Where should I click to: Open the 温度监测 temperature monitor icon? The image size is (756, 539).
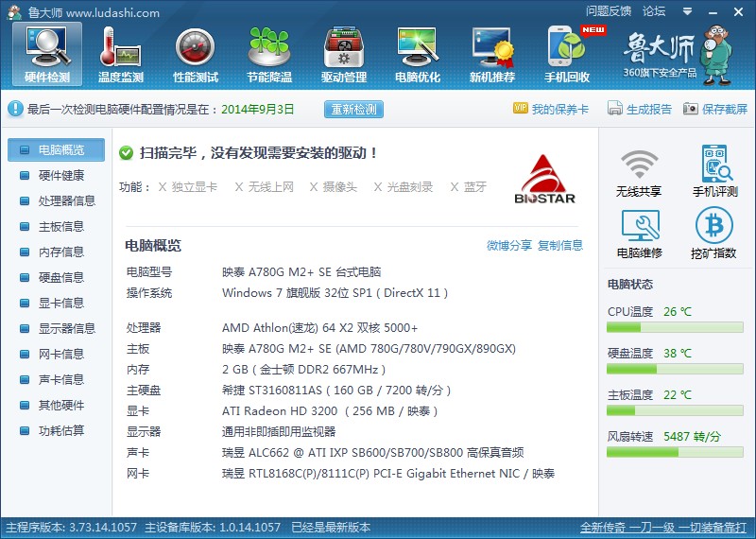pos(121,53)
